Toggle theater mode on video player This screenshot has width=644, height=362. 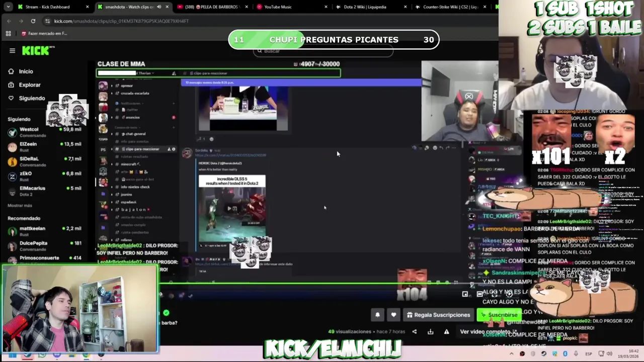click(x=479, y=294)
